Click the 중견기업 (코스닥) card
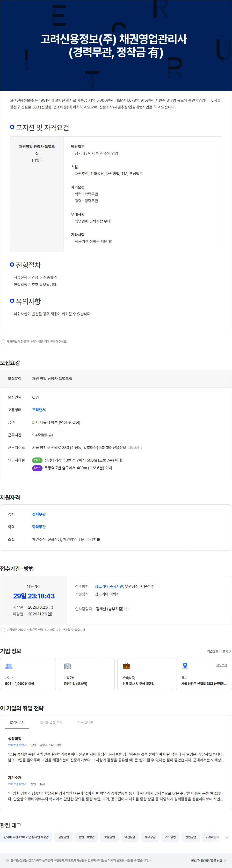232x868 pixels. [87, 674]
